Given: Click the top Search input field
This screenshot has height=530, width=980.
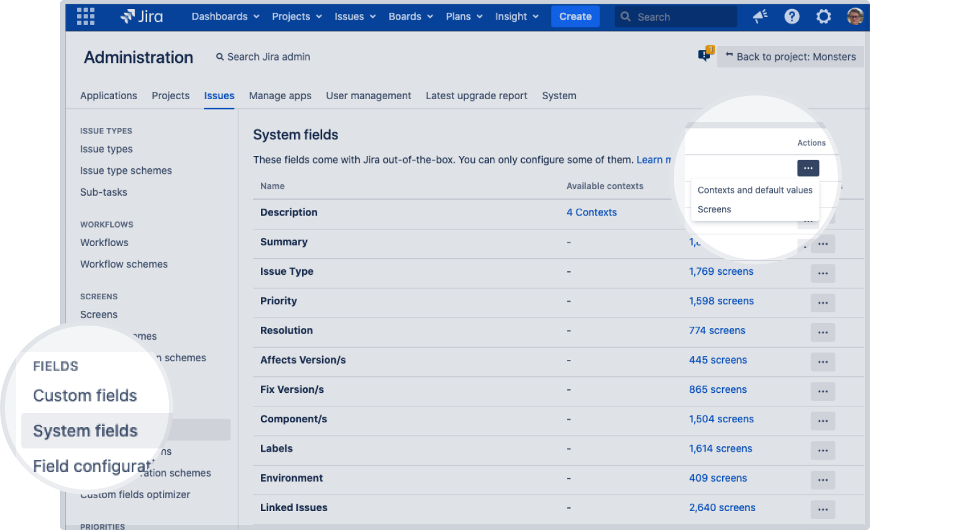Looking at the screenshot, I should pos(676,17).
